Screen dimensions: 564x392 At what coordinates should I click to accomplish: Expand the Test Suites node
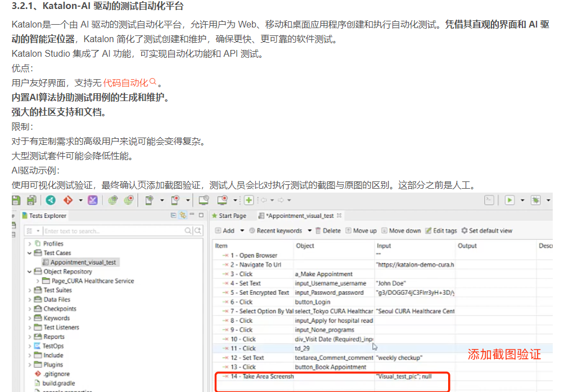pos(30,290)
